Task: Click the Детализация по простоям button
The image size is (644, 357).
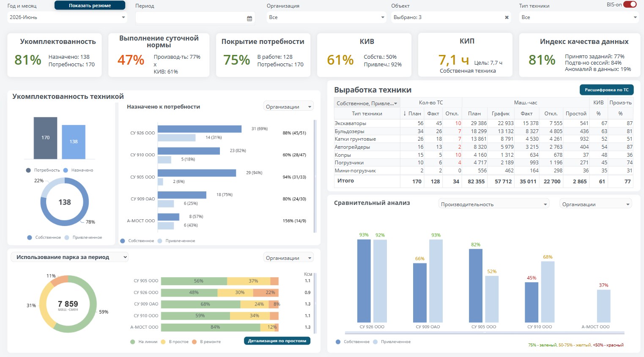Action: click(x=277, y=341)
